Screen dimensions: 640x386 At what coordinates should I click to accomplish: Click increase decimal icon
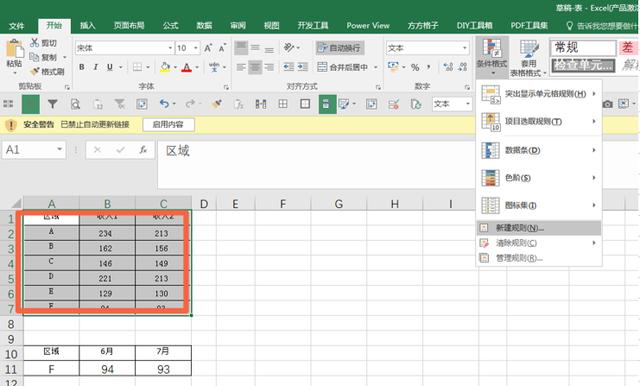coord(448,67)
